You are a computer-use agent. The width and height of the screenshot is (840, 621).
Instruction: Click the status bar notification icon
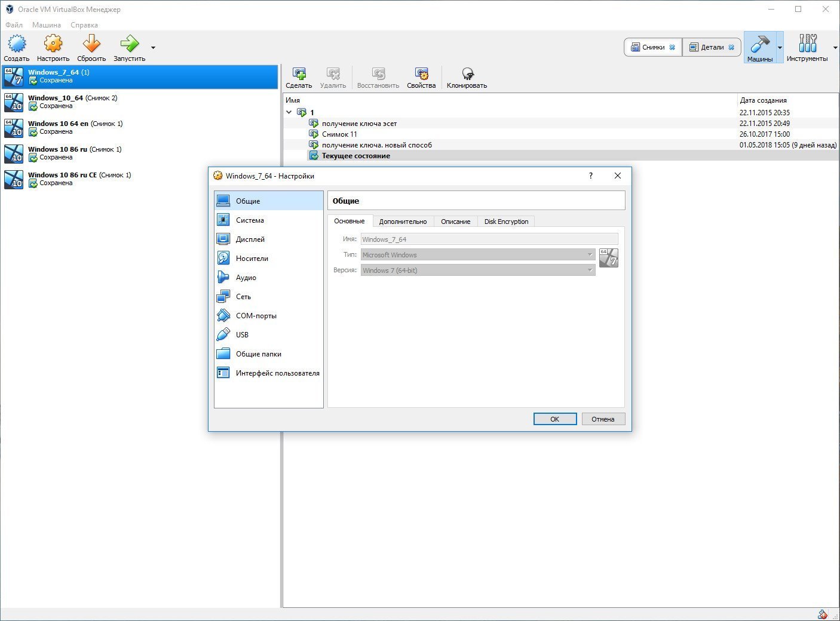pos(823,614)
